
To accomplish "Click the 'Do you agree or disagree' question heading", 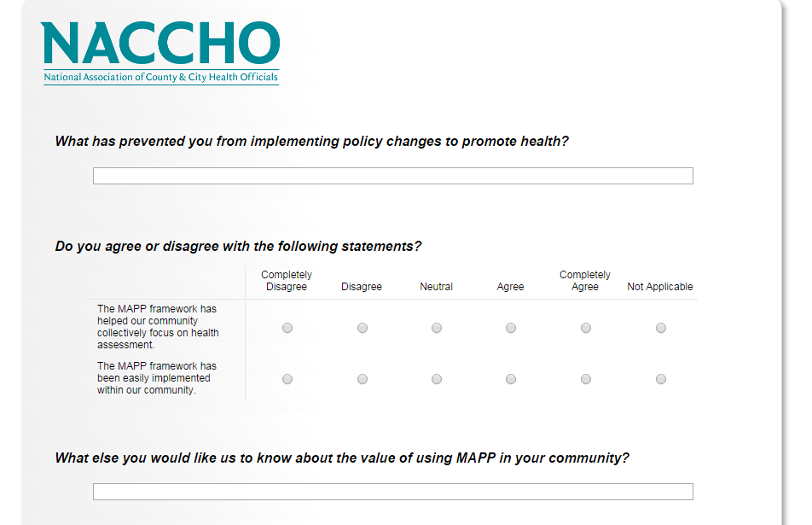I will coord(238,247).
